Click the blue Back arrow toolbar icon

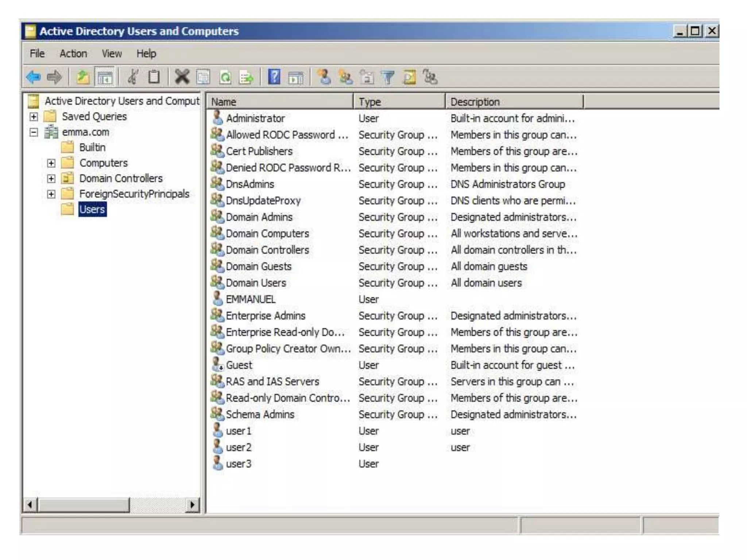33,77
